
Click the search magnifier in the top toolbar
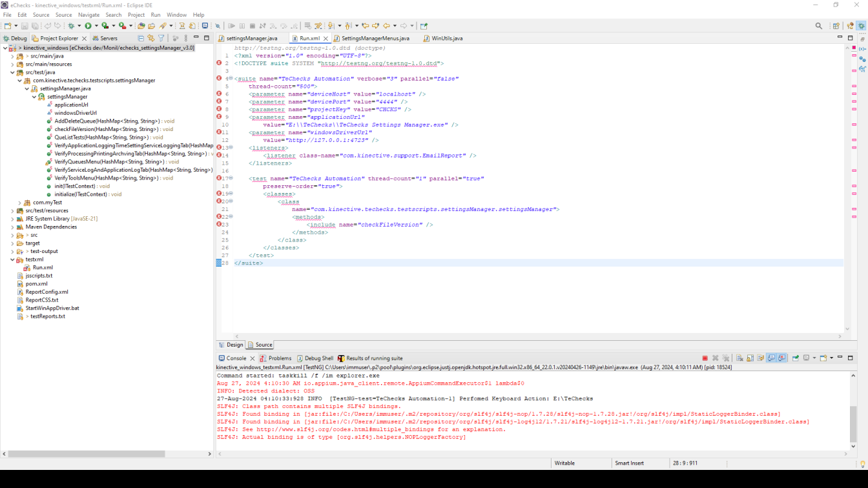point(819,26)
